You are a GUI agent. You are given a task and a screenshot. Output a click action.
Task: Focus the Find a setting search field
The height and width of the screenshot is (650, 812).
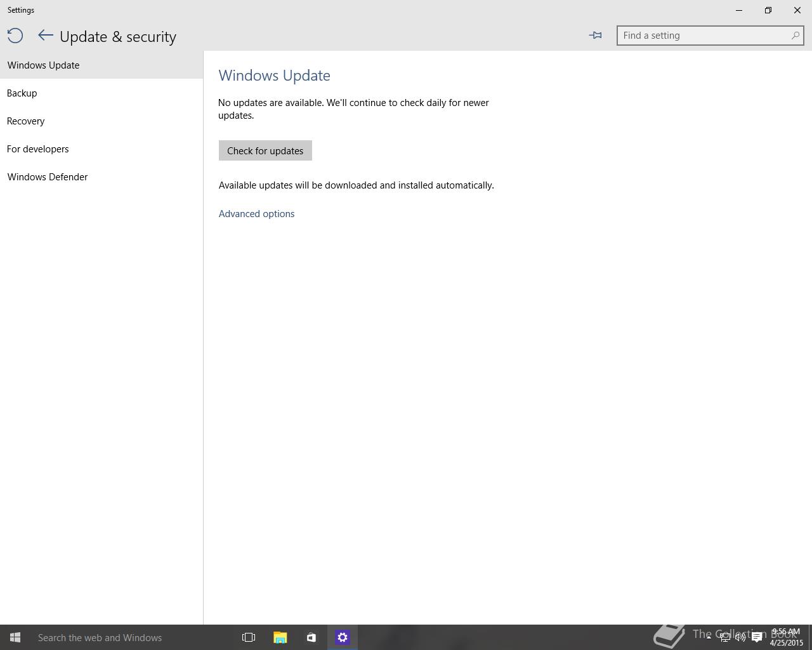[x=710, y=36]
